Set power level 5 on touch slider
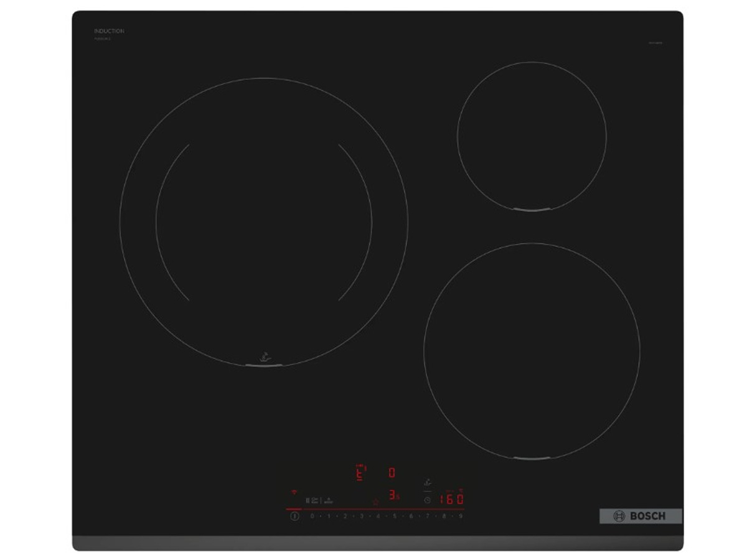 pos(394,516)
